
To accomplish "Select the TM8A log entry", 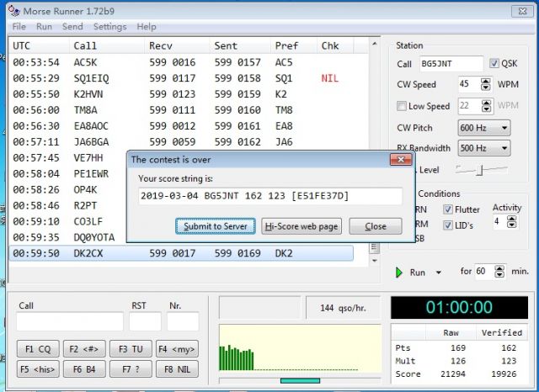I will tap(181, 110).
